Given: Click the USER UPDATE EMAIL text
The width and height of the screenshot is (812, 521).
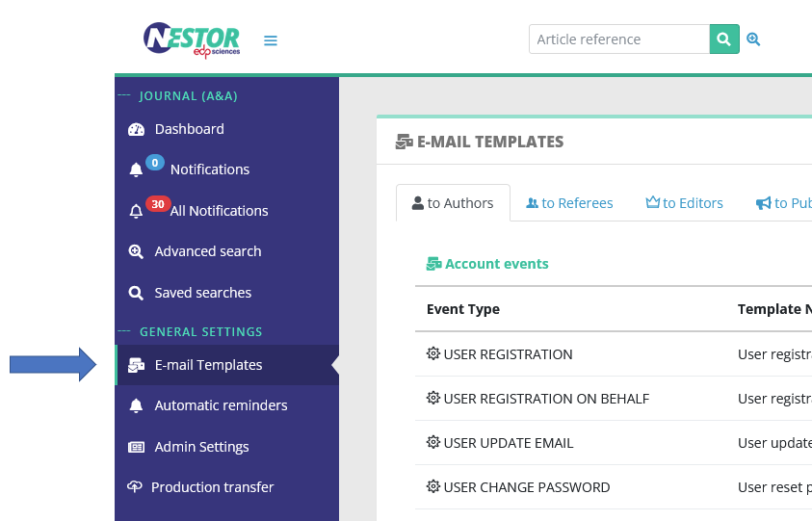Looking at the screenshot, I should click(x=509, y=443).
